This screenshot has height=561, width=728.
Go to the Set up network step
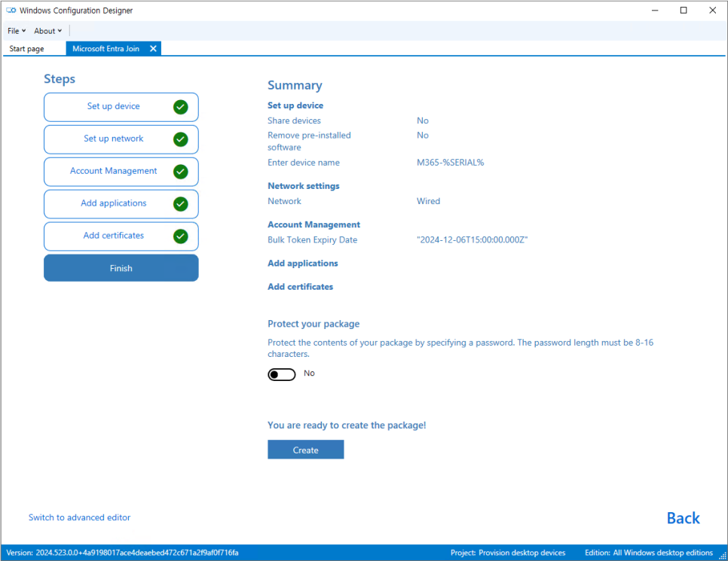(121, 139)
